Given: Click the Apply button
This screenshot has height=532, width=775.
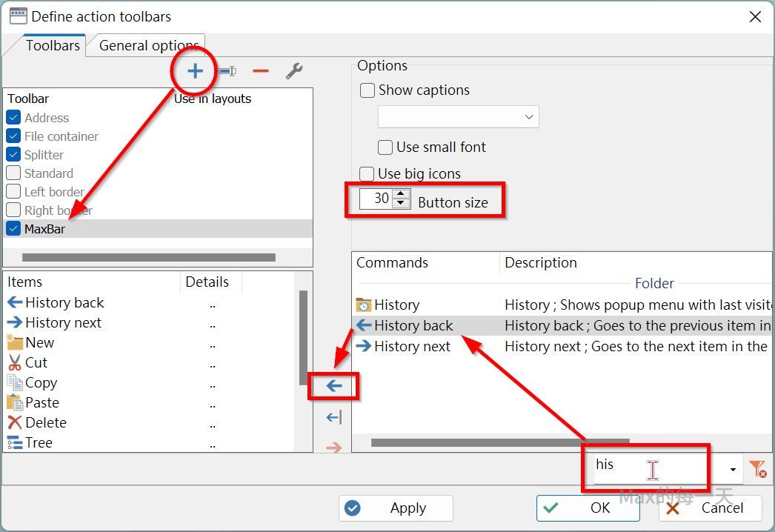Looking at the screenshot, I should coord(396,508).
